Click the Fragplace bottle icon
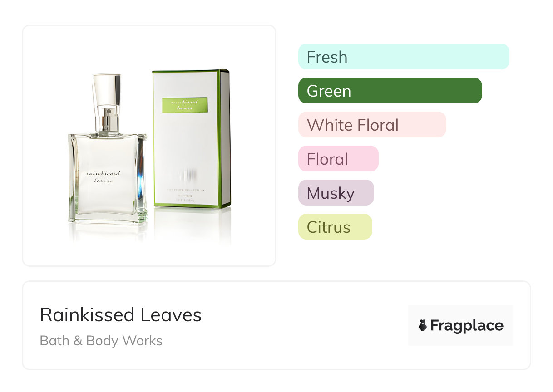Screen dimensions: 553x392 (423, 326)
